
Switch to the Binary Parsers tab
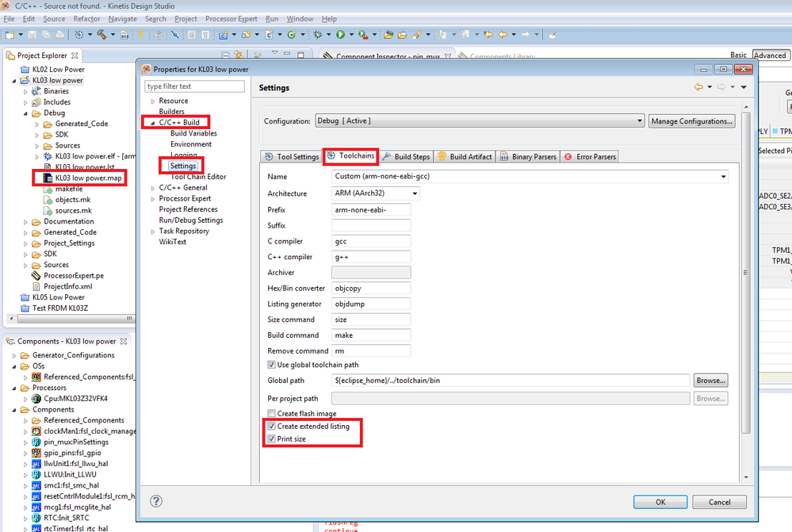[x=528, y=157]
